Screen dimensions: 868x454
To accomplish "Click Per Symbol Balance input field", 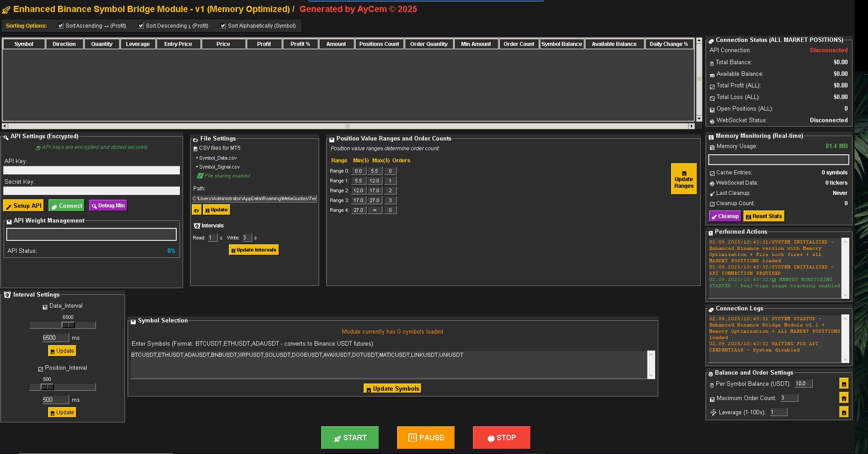I will pos(803,384).
